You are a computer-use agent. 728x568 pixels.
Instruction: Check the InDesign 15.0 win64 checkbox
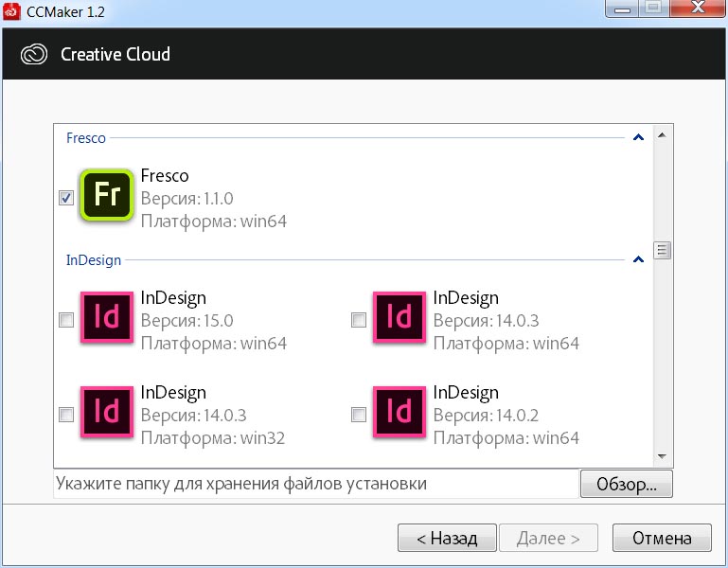(x=66, y=320)
